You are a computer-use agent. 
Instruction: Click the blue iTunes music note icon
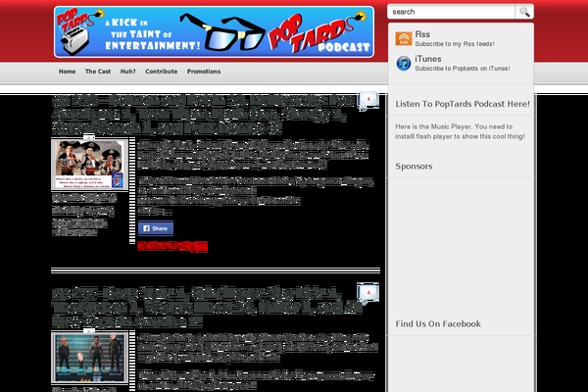(x=404, y=63)
